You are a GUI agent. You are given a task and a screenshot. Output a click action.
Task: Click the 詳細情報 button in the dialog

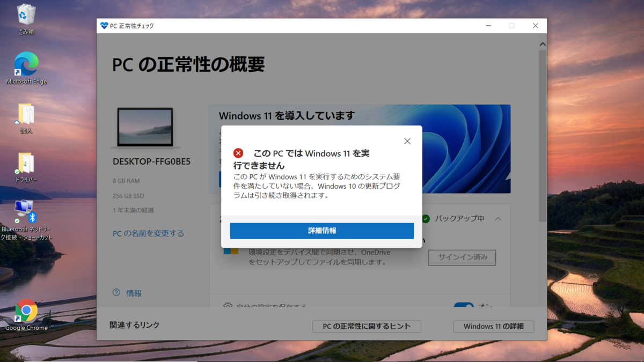pyautogui.click(x=322, y=231)
